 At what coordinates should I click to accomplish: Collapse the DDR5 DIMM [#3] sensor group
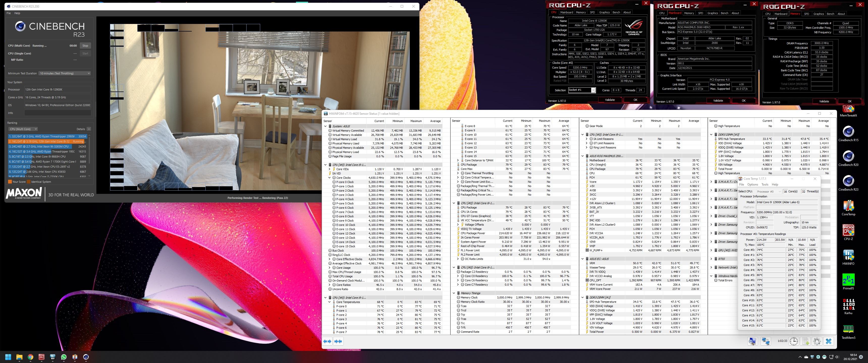pyautogui.click(x=711, y=135)
